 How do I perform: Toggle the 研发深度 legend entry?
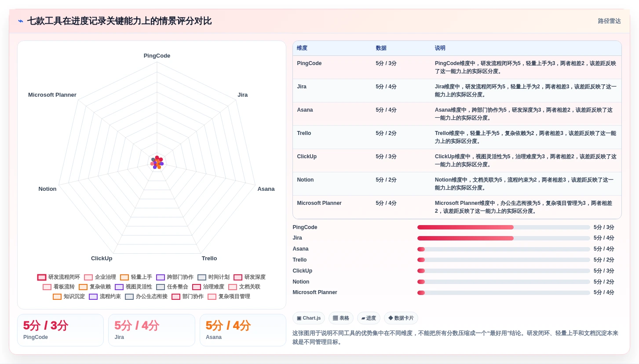coord(250,277)
